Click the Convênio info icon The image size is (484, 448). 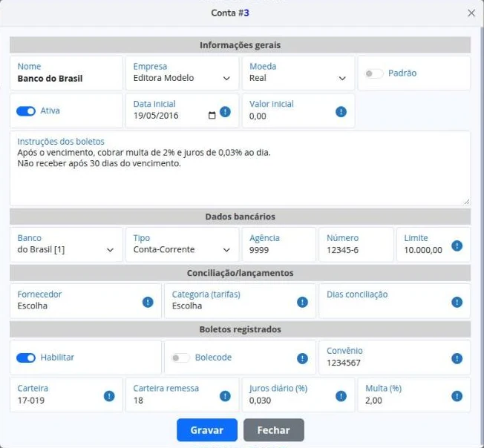pos(457,358)
